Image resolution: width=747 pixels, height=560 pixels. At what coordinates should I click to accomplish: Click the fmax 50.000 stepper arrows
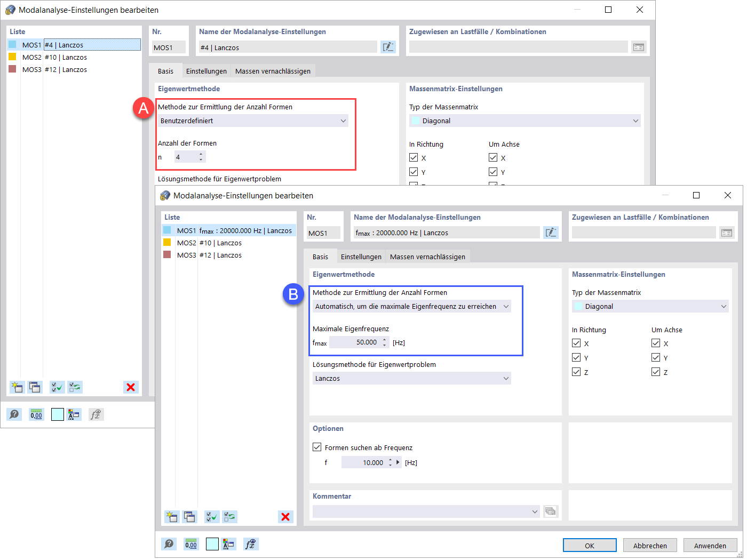(x=384, y=342)
